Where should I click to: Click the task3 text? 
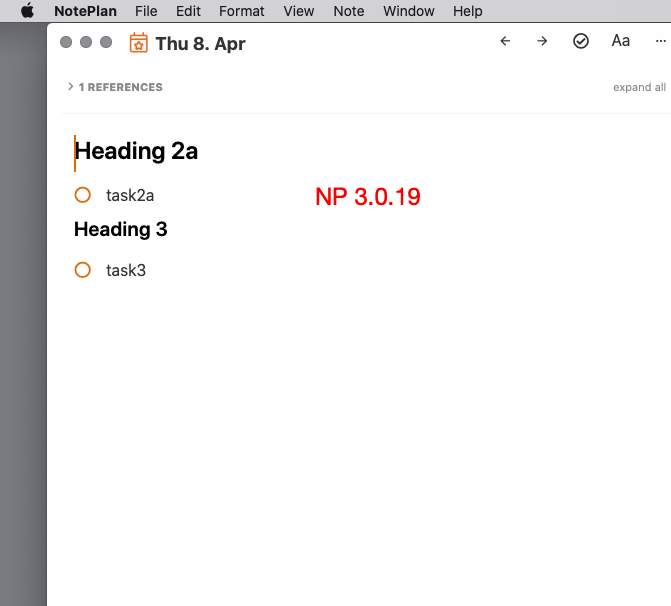pos(126,270)
